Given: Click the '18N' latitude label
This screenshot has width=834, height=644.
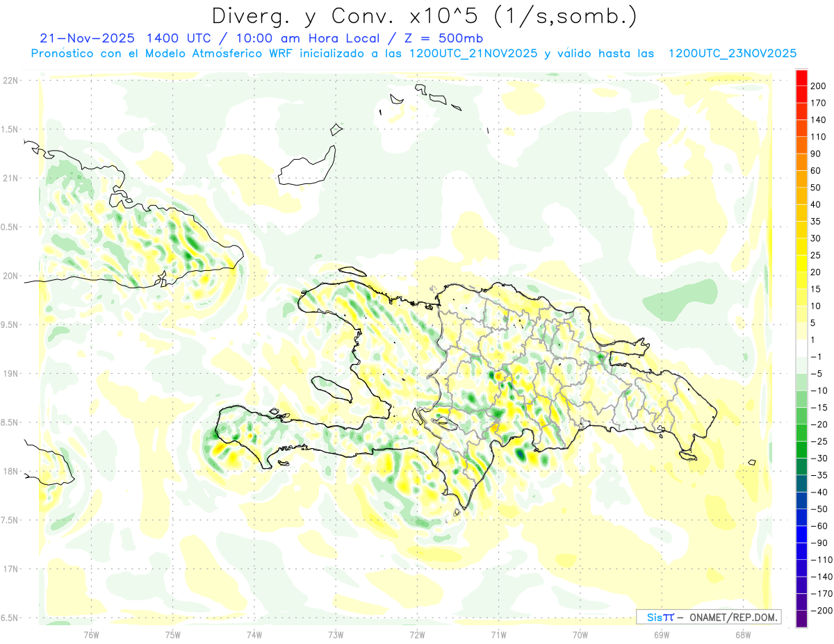Looking at the screenshot, I should 10,472.
